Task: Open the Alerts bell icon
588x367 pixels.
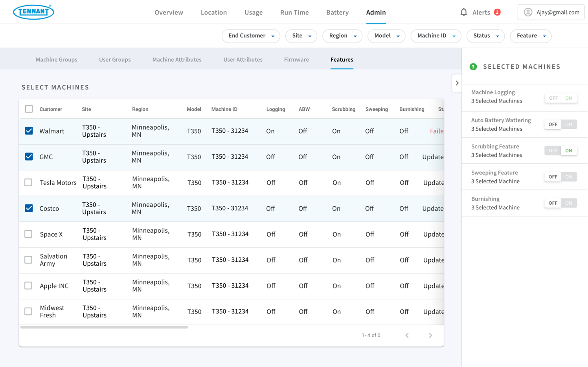Action: pos(464,12)
